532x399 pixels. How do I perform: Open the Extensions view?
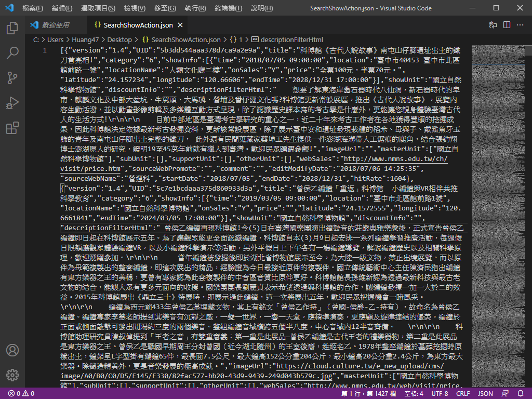click(x=12, y=128)
